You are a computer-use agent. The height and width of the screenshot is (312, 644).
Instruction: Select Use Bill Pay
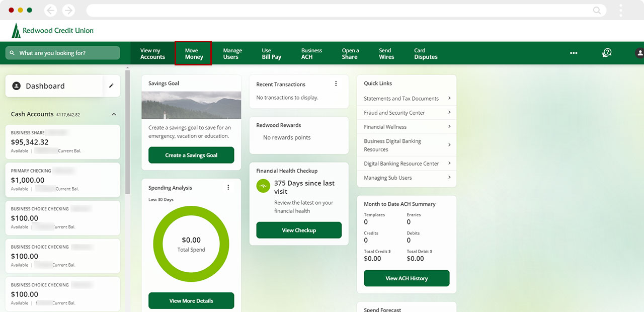[x=272, y=53]
